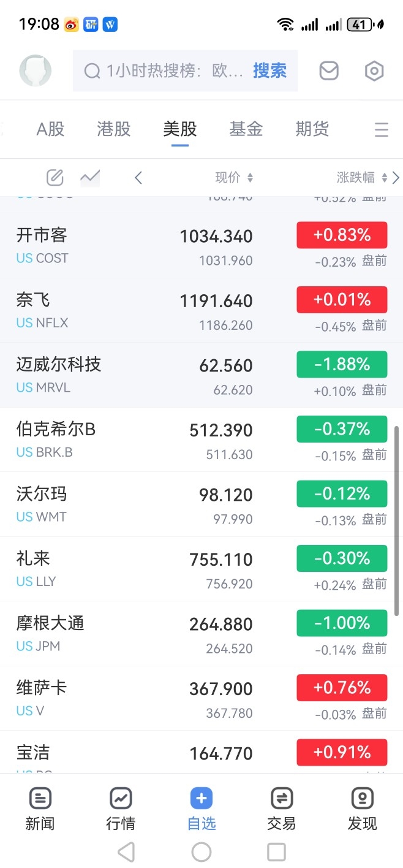This screenshot has height=868, width=403.
Task: Open the 发现 discover icon
Action: pos(363,809)
